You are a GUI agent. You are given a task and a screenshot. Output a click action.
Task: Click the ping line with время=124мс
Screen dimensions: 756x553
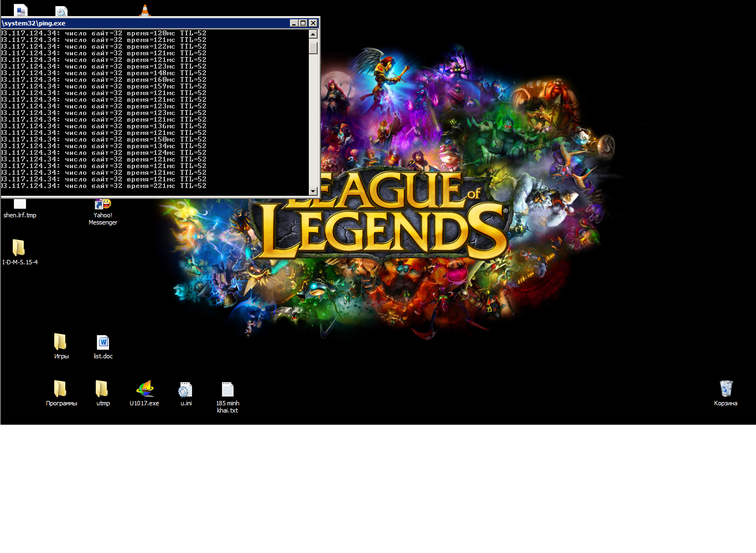(103, 153)
